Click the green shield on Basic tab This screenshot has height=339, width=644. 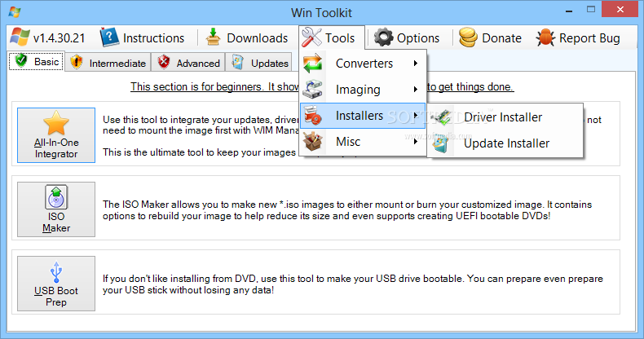point(21,61)
